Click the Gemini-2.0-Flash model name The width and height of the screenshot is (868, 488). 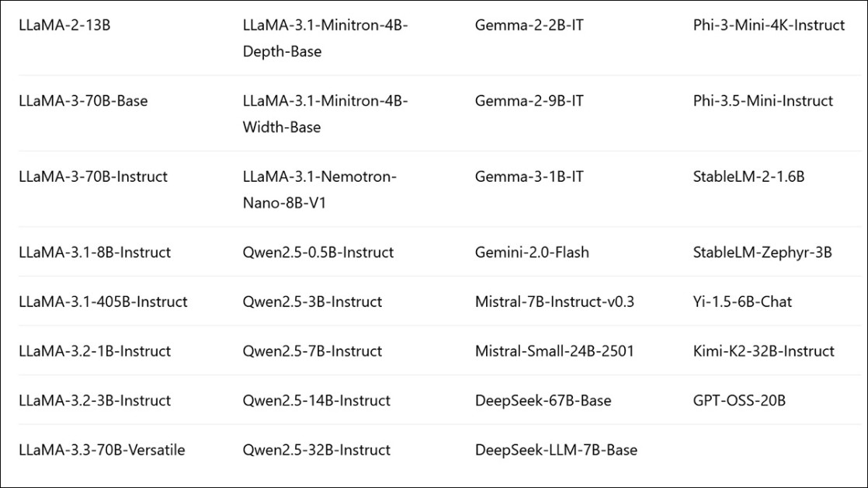[x=532, y=253]
